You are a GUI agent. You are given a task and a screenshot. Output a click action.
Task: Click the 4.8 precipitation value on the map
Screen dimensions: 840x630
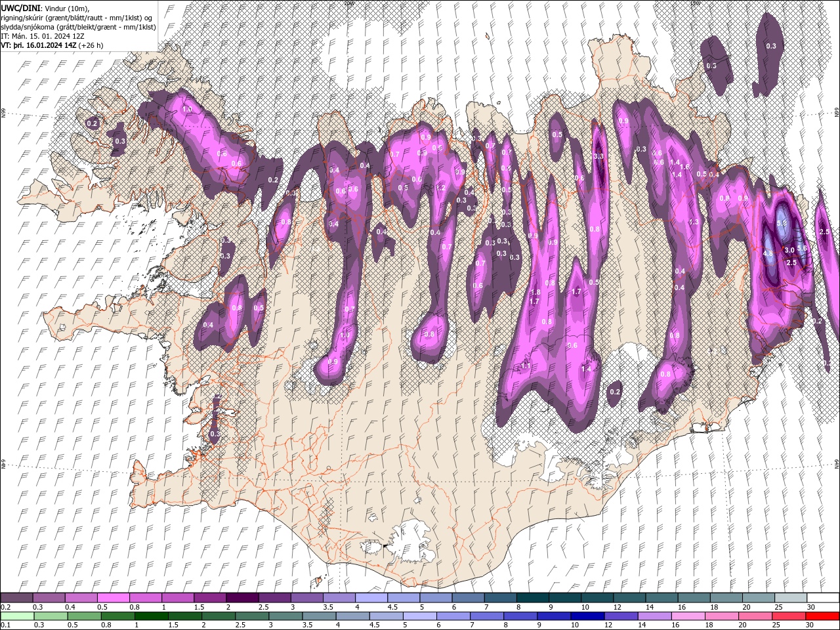(x=768, y=253)
